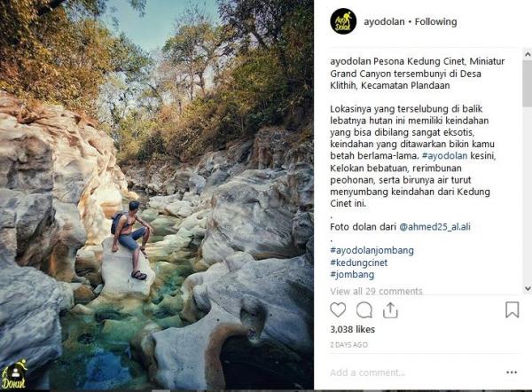The height and width of the screenshot is (392, 532).
Task: Click the comment speech bubble icon
Action: point(364,310)
